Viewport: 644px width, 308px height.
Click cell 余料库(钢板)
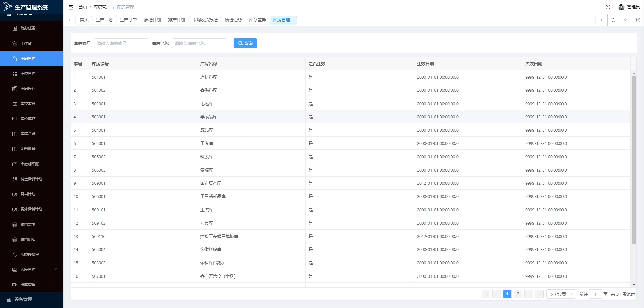[x=251, y=263]
